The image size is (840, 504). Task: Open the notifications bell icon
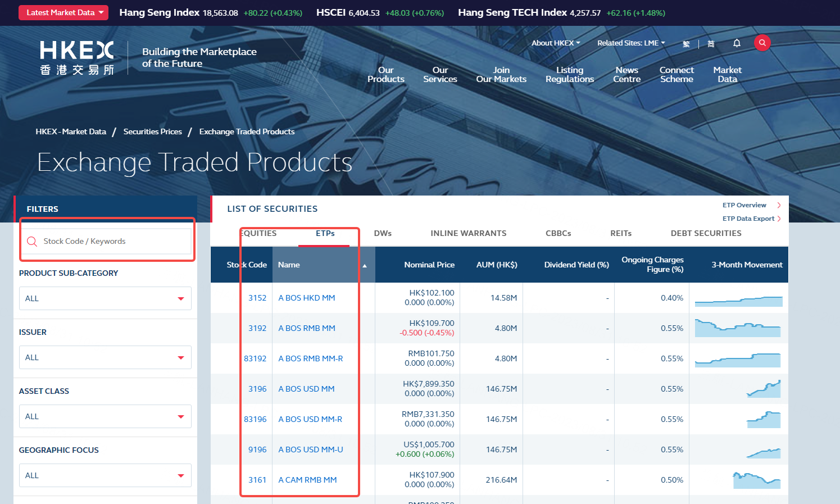pos(737,43)
